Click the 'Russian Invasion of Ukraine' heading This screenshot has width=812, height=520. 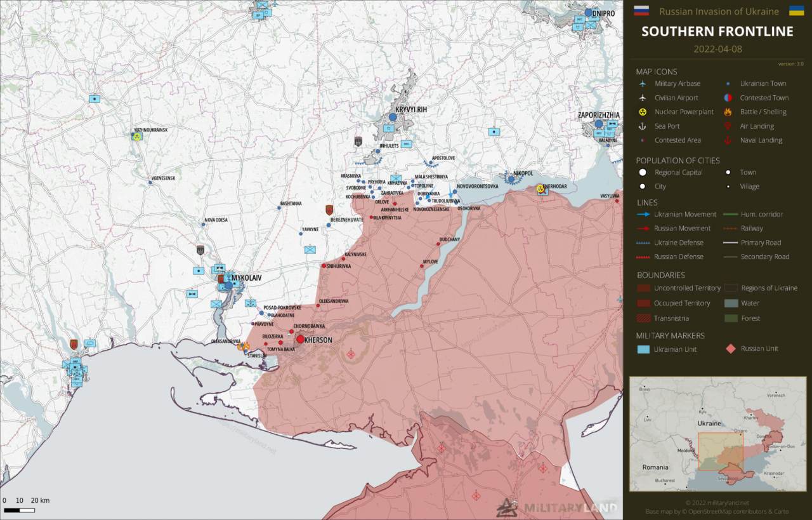click(x=719, y=11)
